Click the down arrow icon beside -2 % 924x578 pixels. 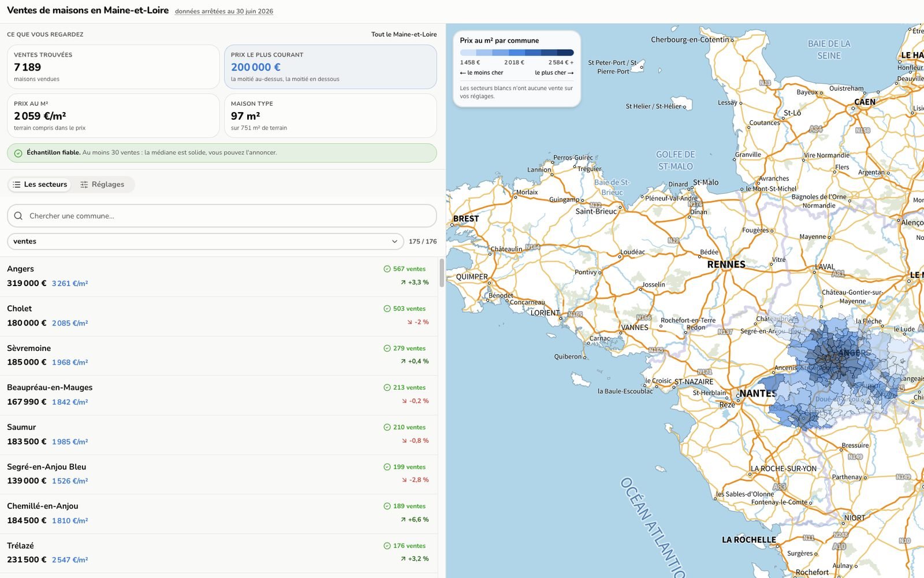coord(410,322)
